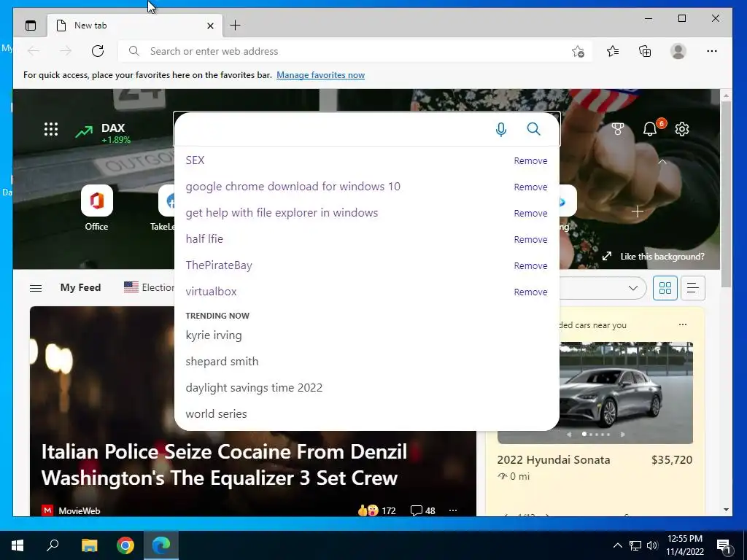Click the browser Refresh button
747x560 pixels.
tap(98, 51)
